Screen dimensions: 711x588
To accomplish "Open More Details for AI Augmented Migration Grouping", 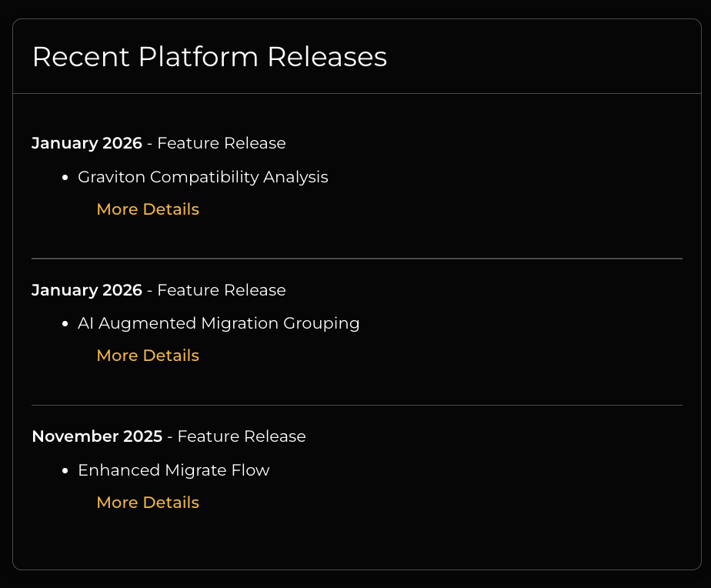I will click(x=148, y=356).
